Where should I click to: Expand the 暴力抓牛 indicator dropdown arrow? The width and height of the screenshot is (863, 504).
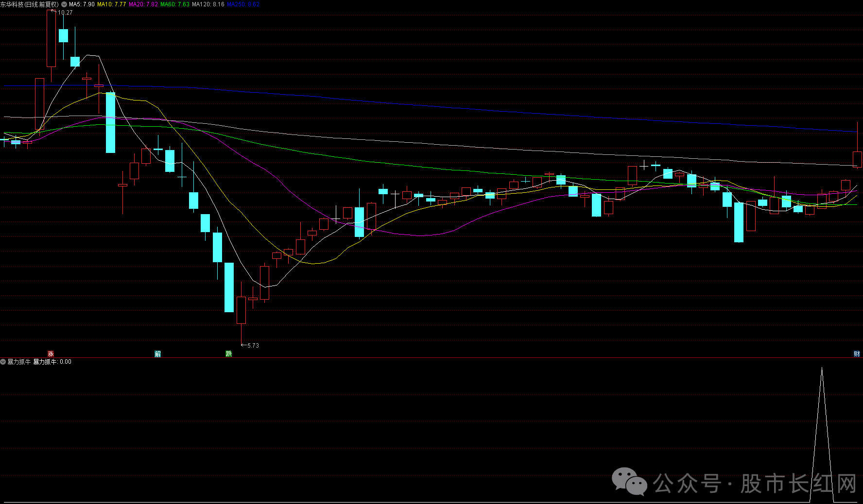pyautogui.click(x=3, y=362)
